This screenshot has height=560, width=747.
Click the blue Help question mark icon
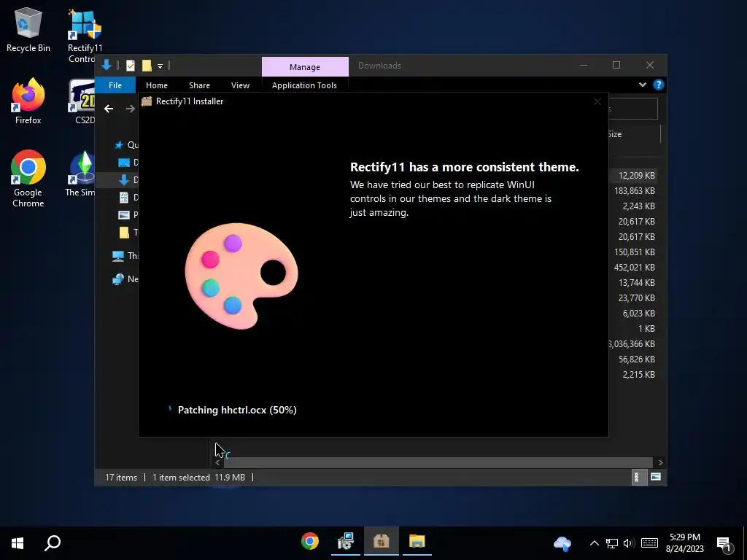tap(659, 85)
